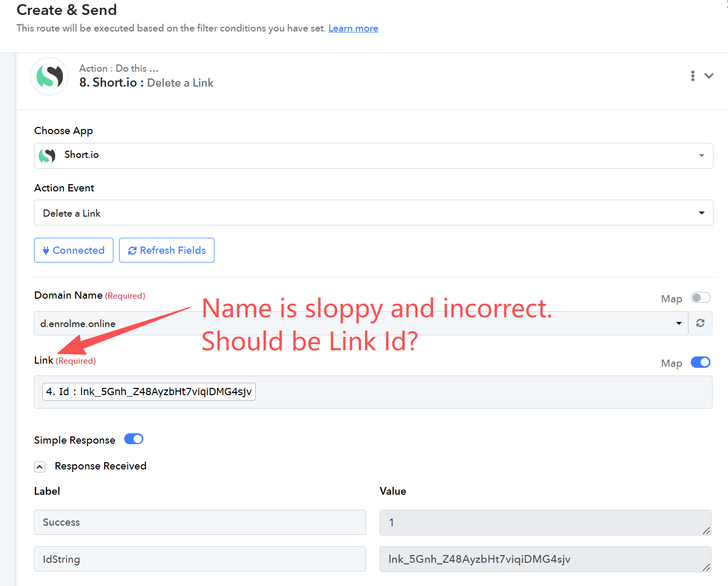Open the Action Event dropdown
The height and width of the screenshot is (586, 728).
click(701, 213)
